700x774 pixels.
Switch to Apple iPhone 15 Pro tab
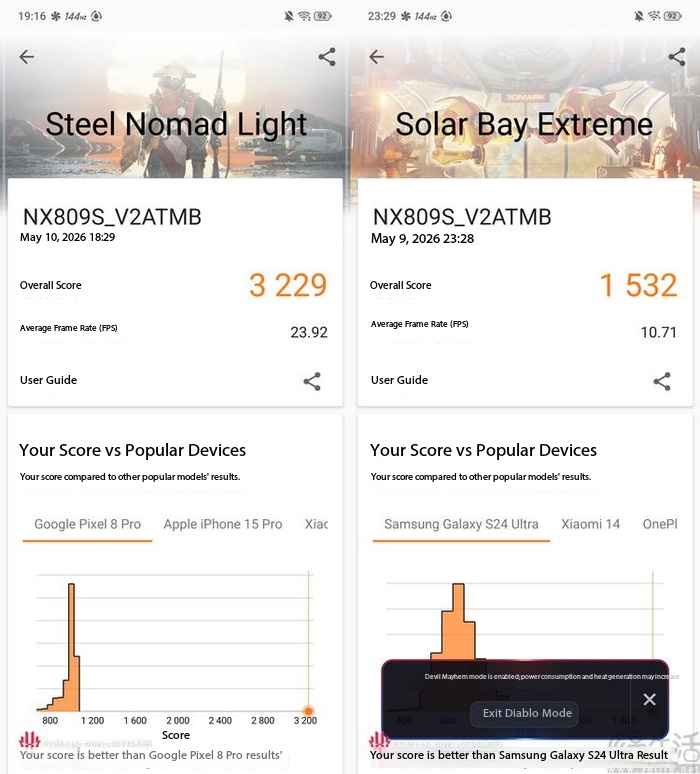tap(223, 524)
